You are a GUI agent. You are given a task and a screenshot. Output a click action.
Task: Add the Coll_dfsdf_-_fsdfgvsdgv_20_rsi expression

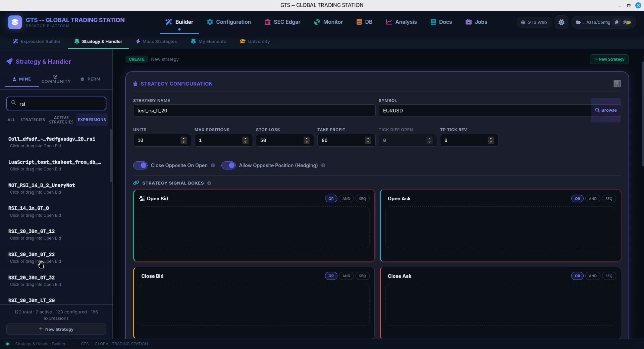tap(56, 142)
